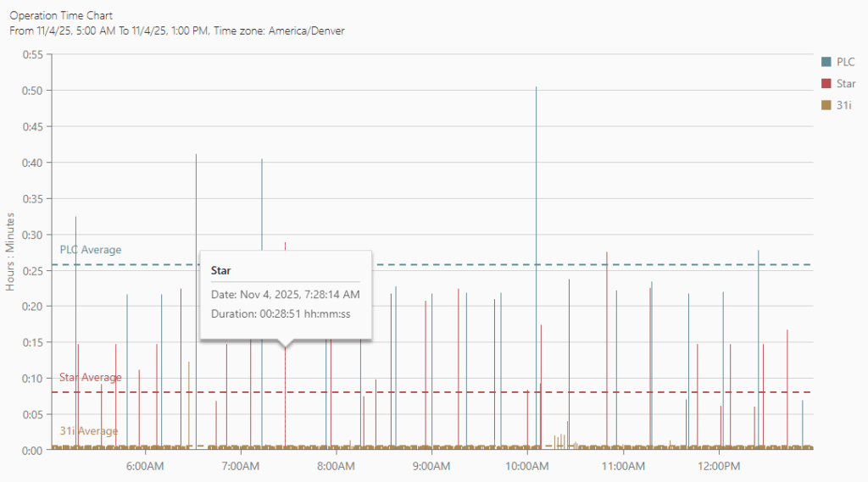Select the Star Average line label

pos(90,377)
